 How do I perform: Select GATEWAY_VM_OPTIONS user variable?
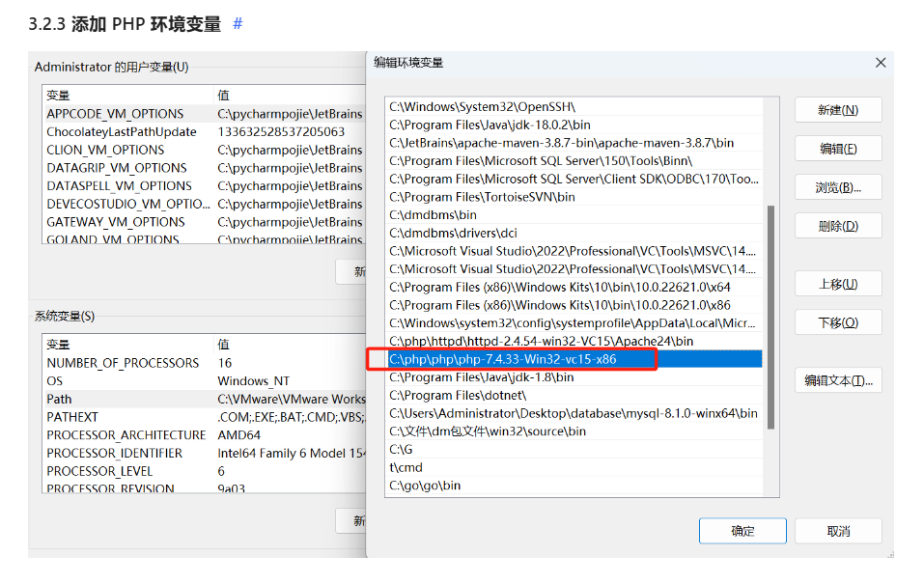coord(204,222)
